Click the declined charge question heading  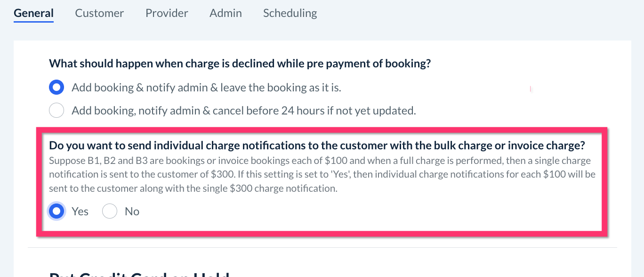(x=240, y=64)
